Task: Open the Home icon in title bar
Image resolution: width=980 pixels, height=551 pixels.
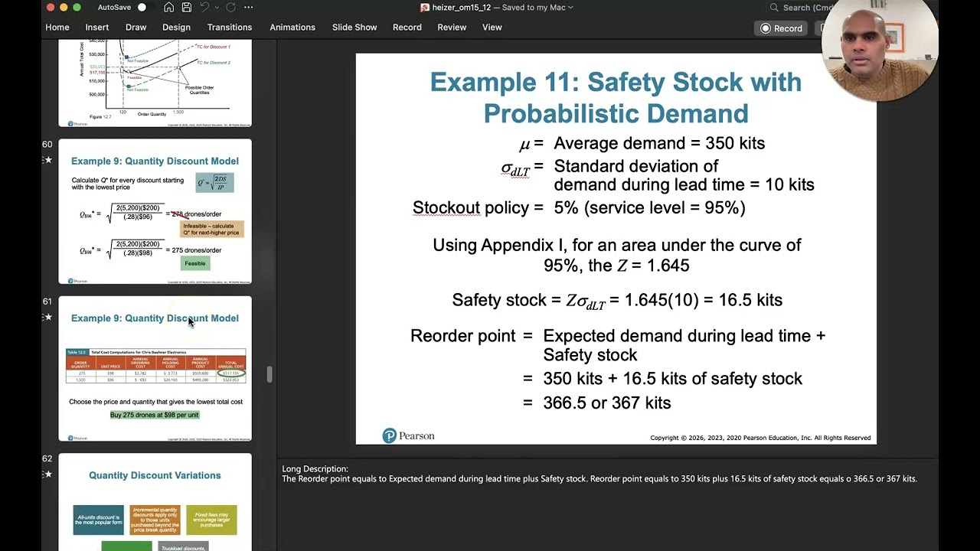Action: tap(168, 8)
